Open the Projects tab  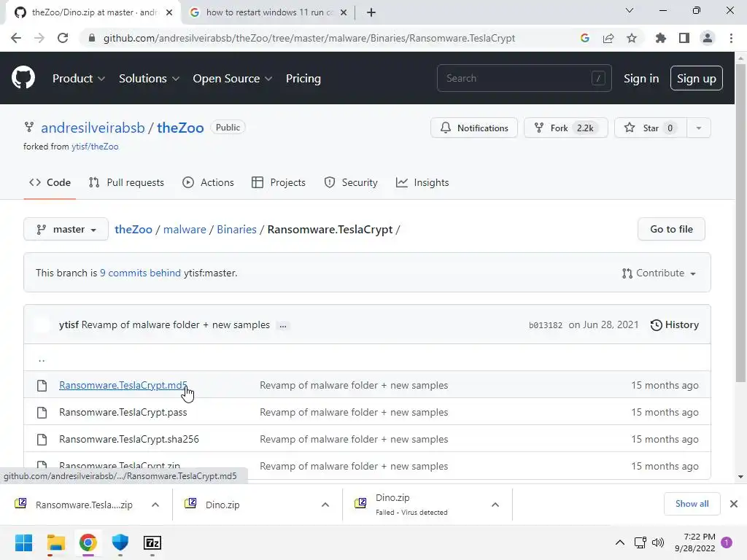point(279,182)
